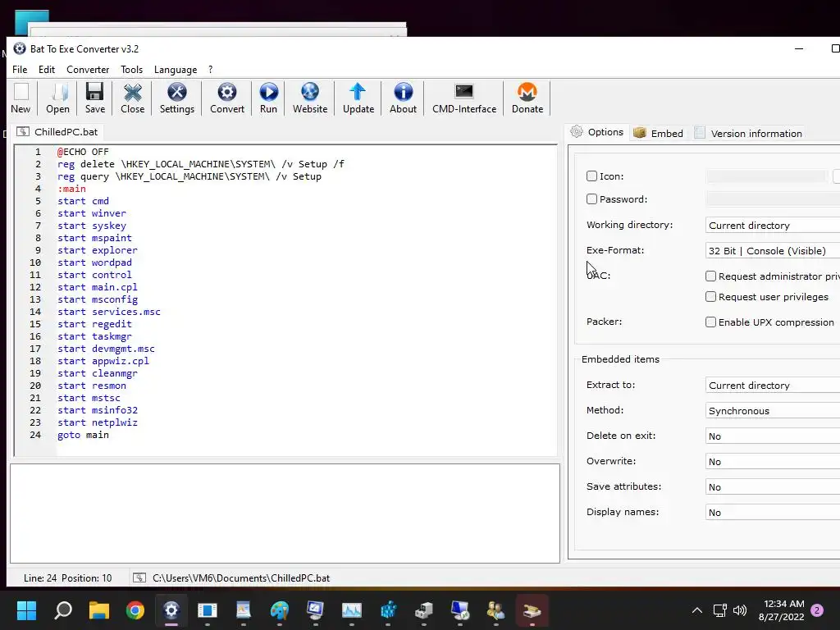
Task: Open Registry Editor cube taskbar icon
Action: tap(388, 610)
